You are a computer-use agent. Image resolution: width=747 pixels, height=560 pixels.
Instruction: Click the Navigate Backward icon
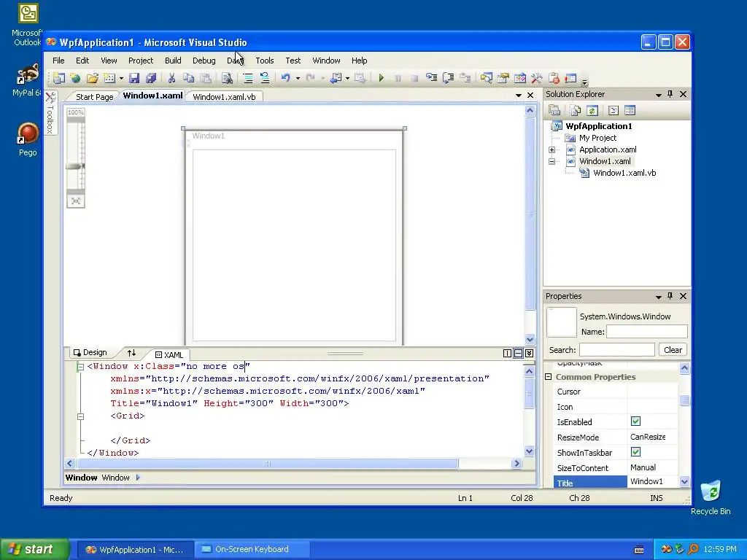click(x=336, y=78)
